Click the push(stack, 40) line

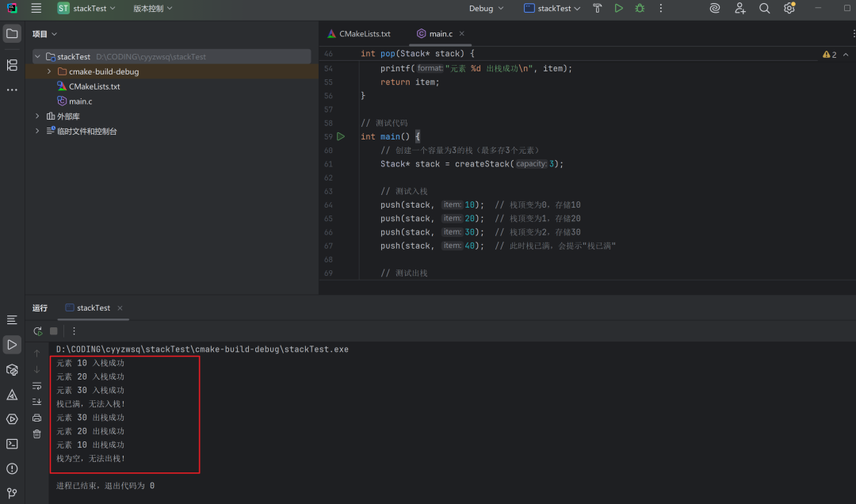coord(432,246)
